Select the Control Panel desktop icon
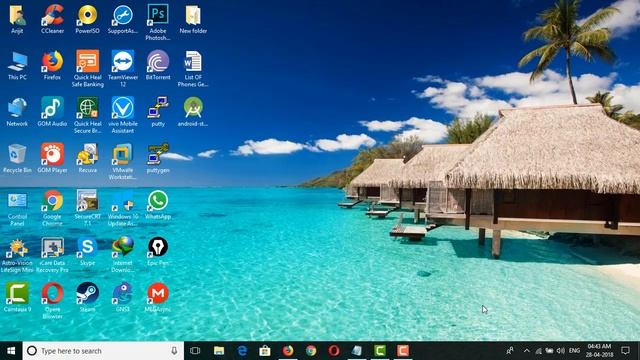This screenshot has height=360, width=640. pyautogui.click(x=17, y=208)
